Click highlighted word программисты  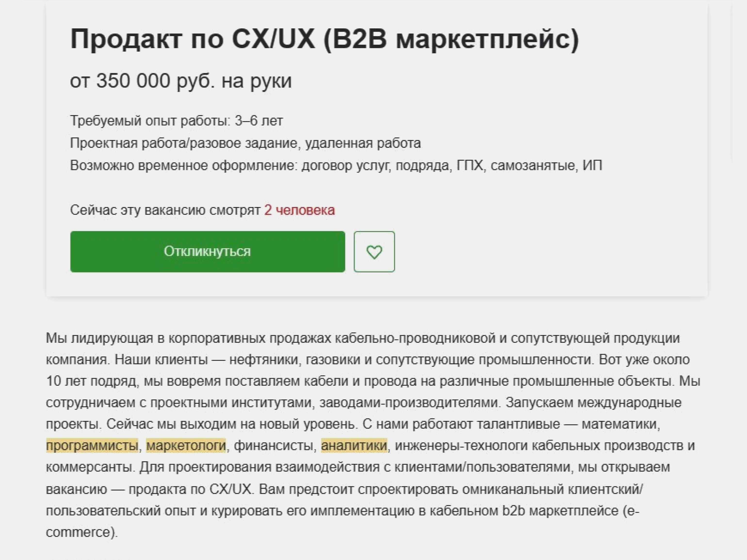(x=92, y=445)
